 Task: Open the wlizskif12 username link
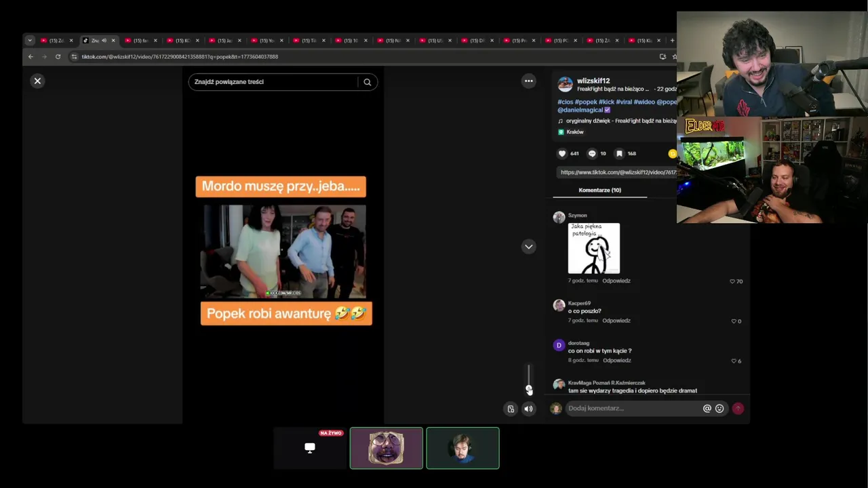[593, 81]
